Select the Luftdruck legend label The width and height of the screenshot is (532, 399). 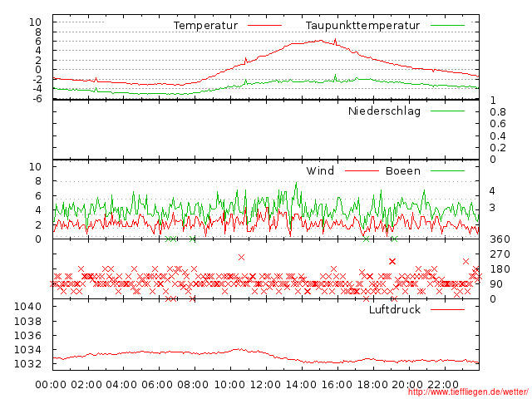click(395, 309)
